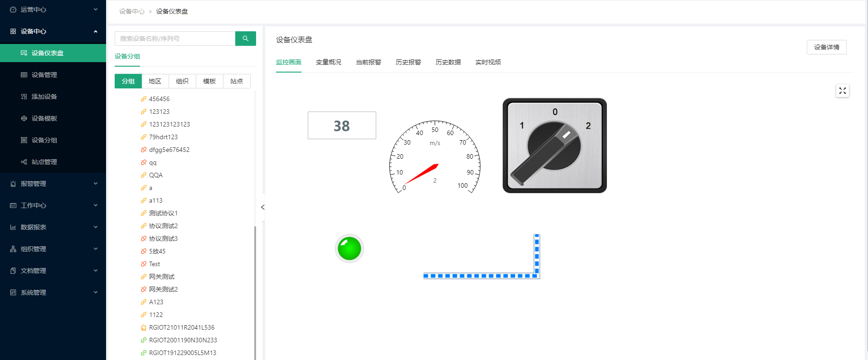This screenshot has width=868, height=360.
Task: Open the 当前报警 tab
Action: pos(368,62)
